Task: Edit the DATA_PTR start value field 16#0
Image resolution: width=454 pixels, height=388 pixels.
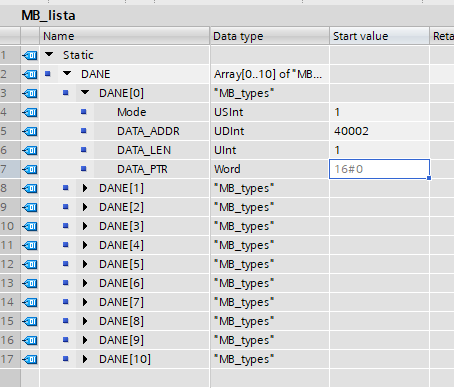Action: [x=379, y=169]
